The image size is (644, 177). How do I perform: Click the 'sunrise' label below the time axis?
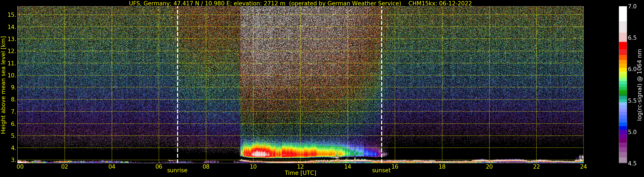[177, 171]
